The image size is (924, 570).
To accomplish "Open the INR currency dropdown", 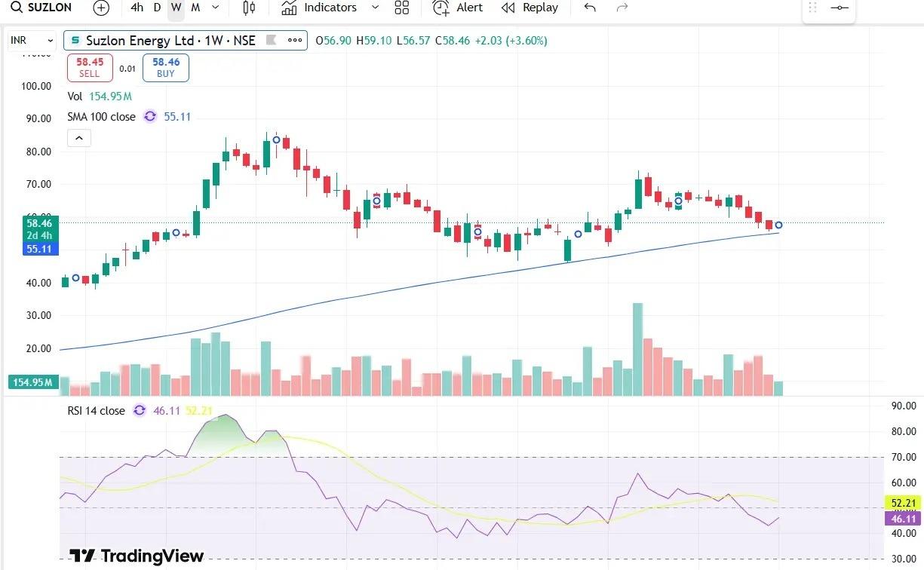I will pos(31,41).
